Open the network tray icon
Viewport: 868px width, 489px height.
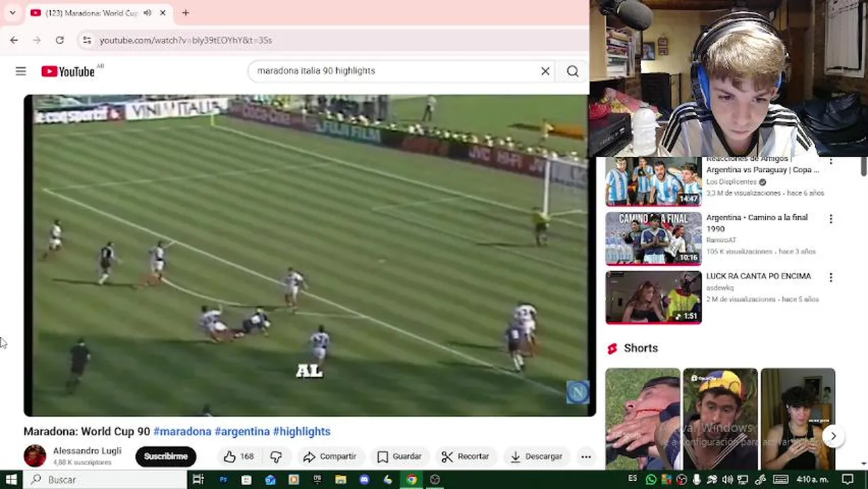point(742,479)
